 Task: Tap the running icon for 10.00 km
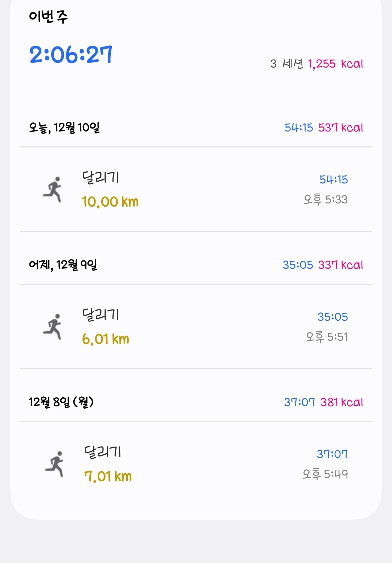[53, 189]
